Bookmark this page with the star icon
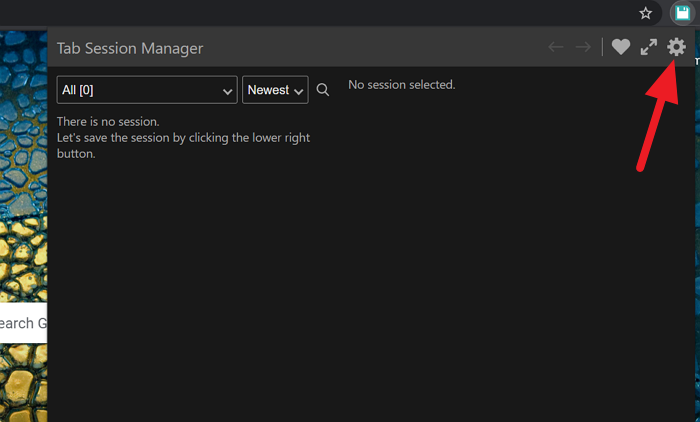This screenshot has width=700, height=422. [646, 13]
